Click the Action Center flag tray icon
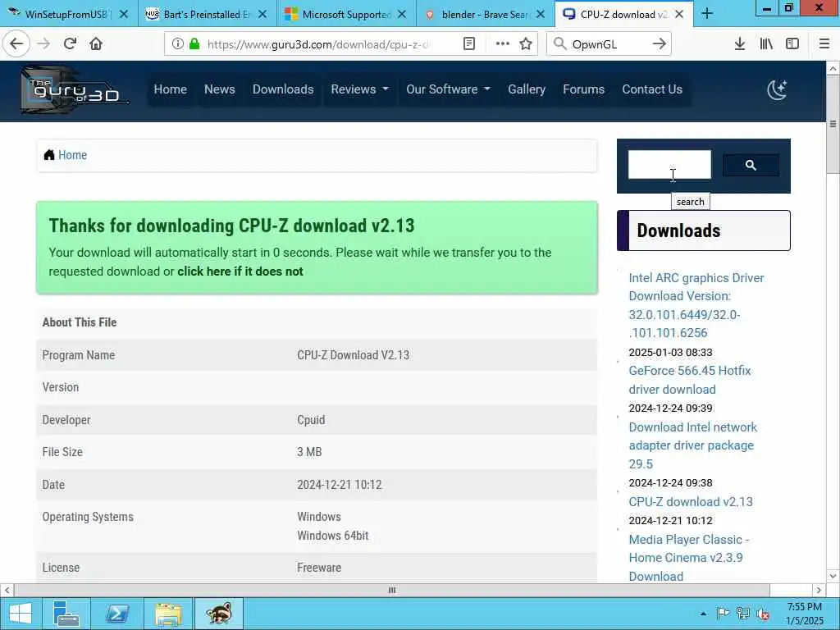 tap(723, 614)
